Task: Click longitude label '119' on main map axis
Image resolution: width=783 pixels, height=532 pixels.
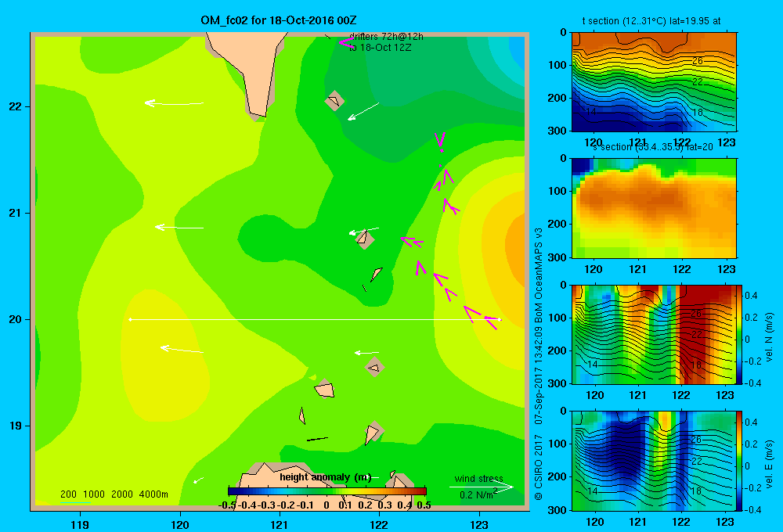Action: pyautogui.click(x=80, y=524)
